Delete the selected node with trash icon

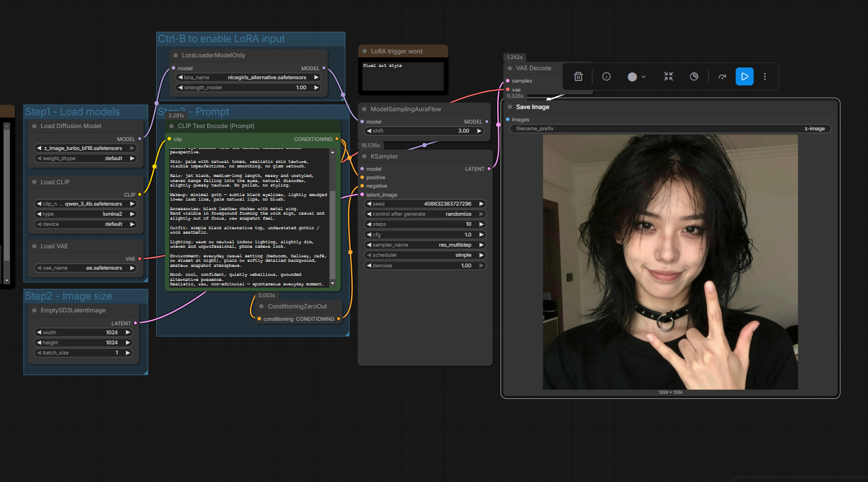click(x=578, y=76)
